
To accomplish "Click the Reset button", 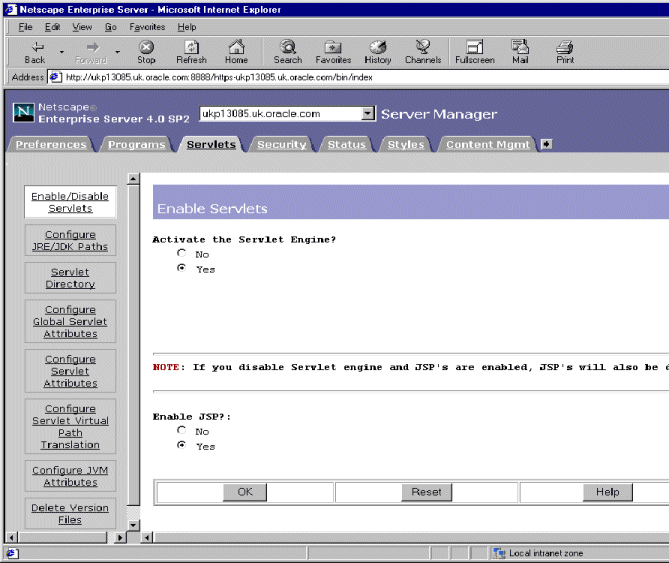I will point(426,492).
